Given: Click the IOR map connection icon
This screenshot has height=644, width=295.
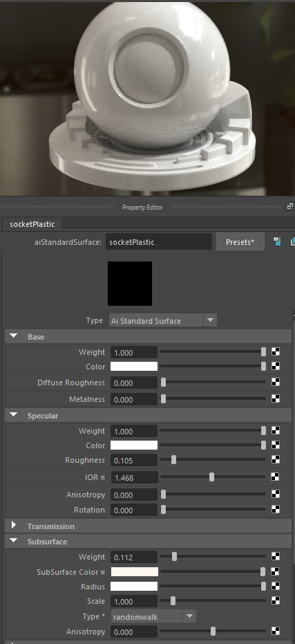Looking at the screenshot, I should point(276,477).
